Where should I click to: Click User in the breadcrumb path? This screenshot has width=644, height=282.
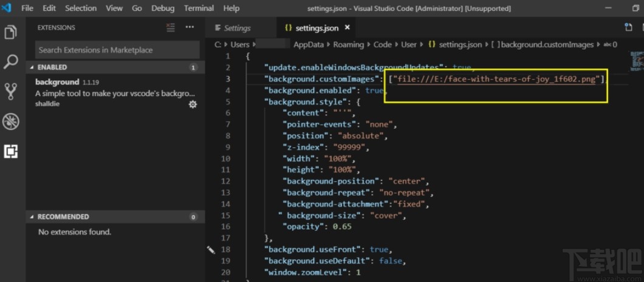click(x=409, y=44)
